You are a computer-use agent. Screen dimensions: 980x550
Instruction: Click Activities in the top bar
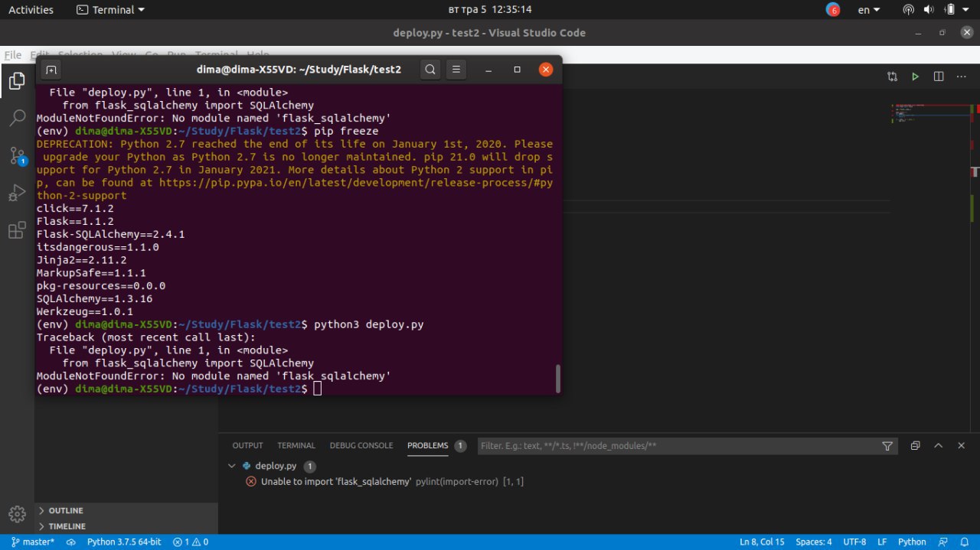pyautogui.click(x=31, y=10)
